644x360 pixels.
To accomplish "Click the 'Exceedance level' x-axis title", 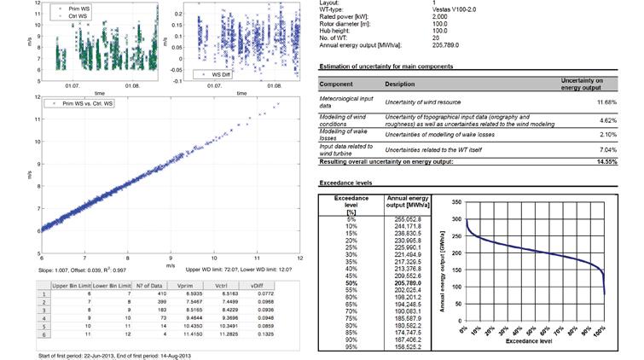I will coord(529,341).
